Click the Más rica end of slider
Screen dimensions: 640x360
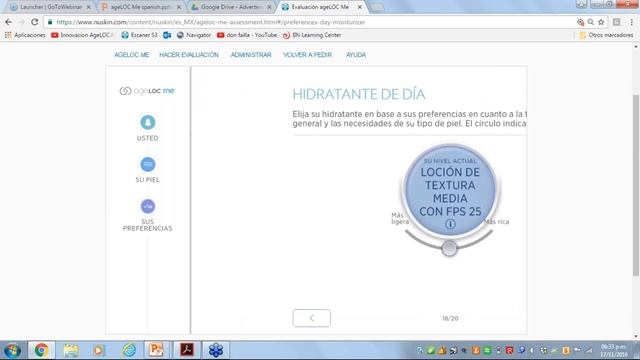point(497,222)
